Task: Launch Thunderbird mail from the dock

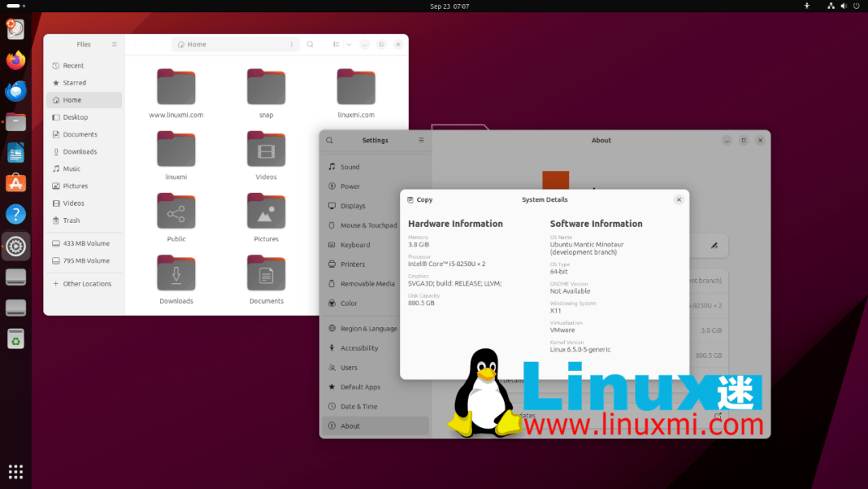Action: (15, 91)
